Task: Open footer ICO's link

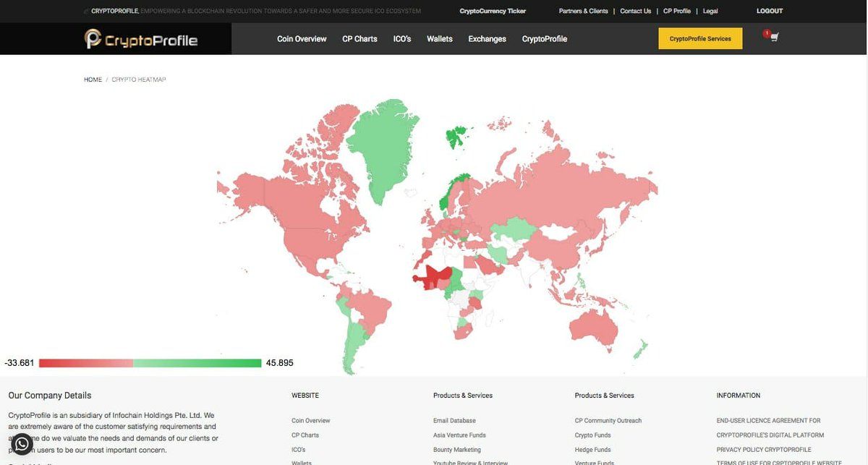Action: (299, 450)
